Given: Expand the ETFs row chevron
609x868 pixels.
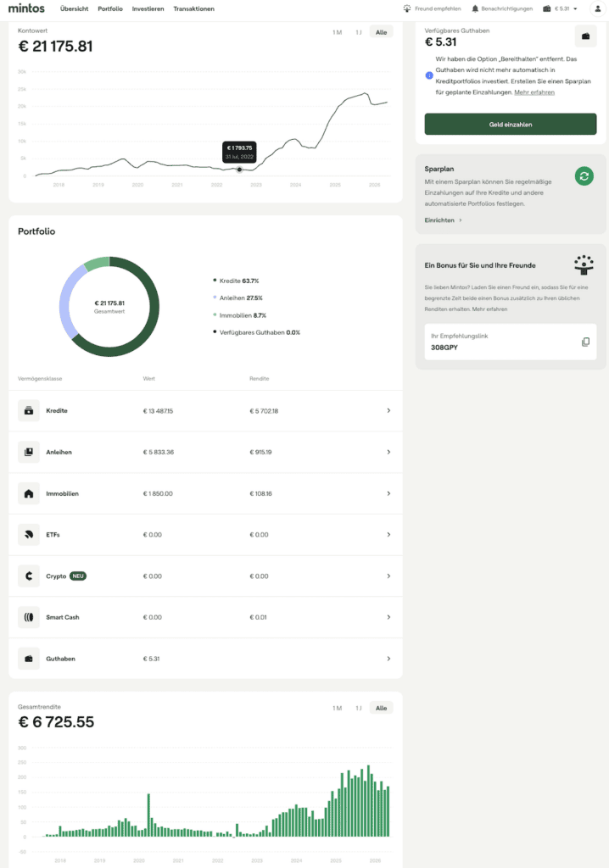Looking at the screenshot, I should pos(388,535).
